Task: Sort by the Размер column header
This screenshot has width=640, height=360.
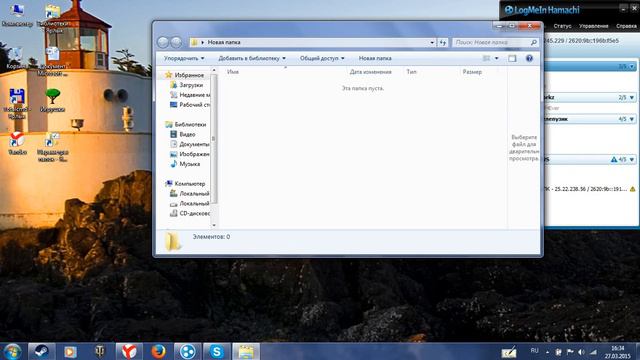Action: click(x=472, y=72)
